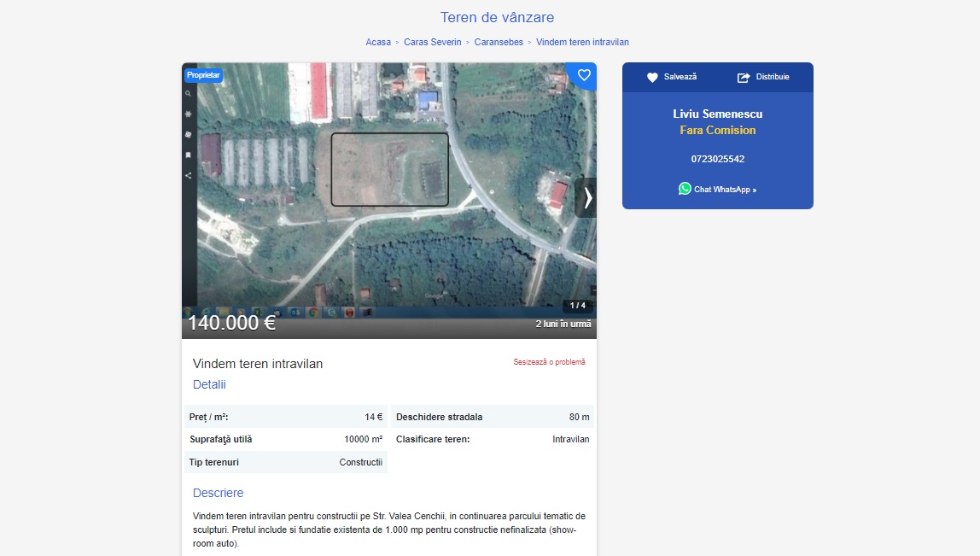
Task: Click the Descriere section heading
Action: click(x=218, y=493)
